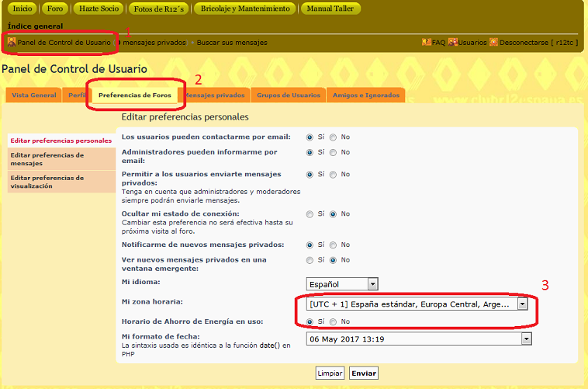Image resolution: width=588 pixels, height=389 pixels.
Task: Switch to the Vista General tab
Action: [33, 95]
